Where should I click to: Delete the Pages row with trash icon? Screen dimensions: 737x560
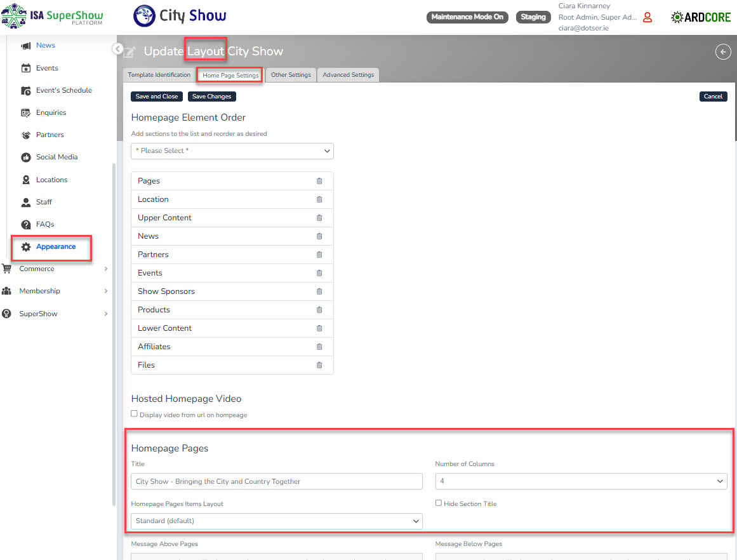[319, 181]
